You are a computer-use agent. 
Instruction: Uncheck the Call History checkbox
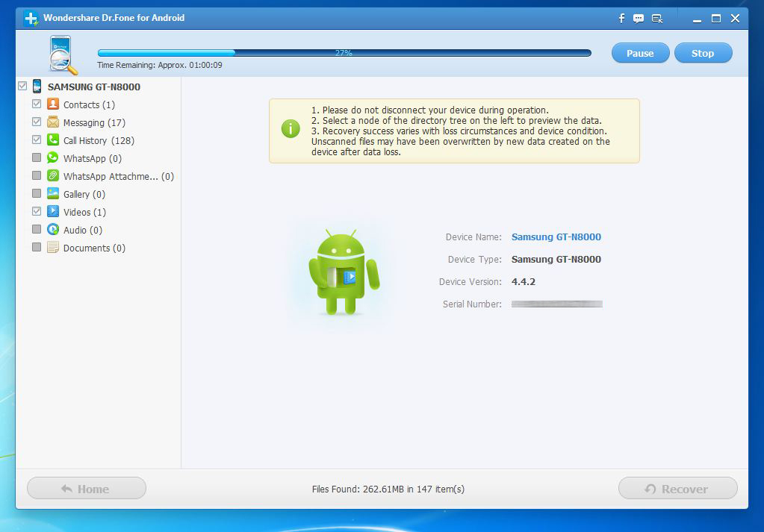[x=37, y=140]
